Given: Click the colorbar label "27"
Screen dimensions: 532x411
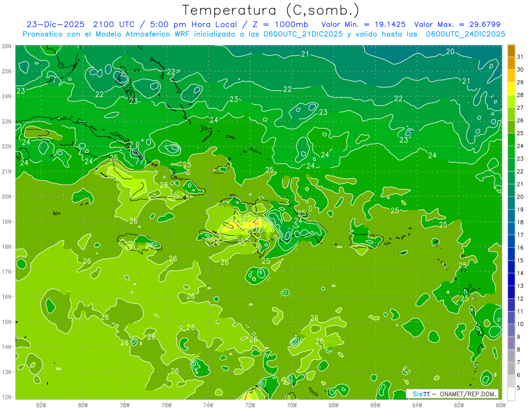Looking at the screenshot, I should point(520,107).
